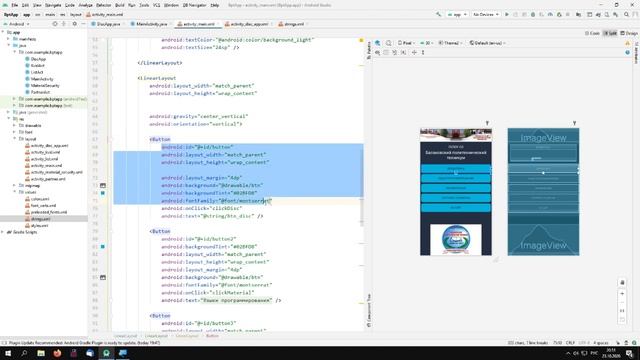640x360 pixels.
Task: Open the app run configuration dropdown
Action: click(x=457, y=14)
